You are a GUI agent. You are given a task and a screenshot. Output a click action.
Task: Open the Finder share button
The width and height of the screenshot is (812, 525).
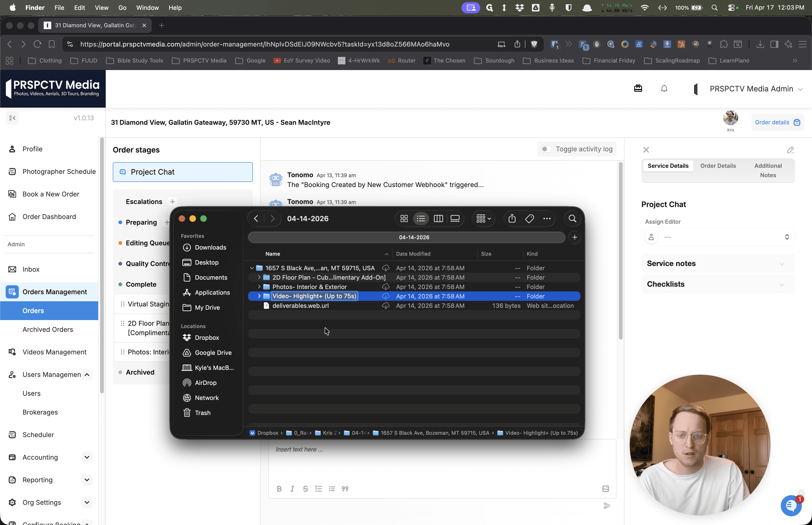(x=512, y=219)
